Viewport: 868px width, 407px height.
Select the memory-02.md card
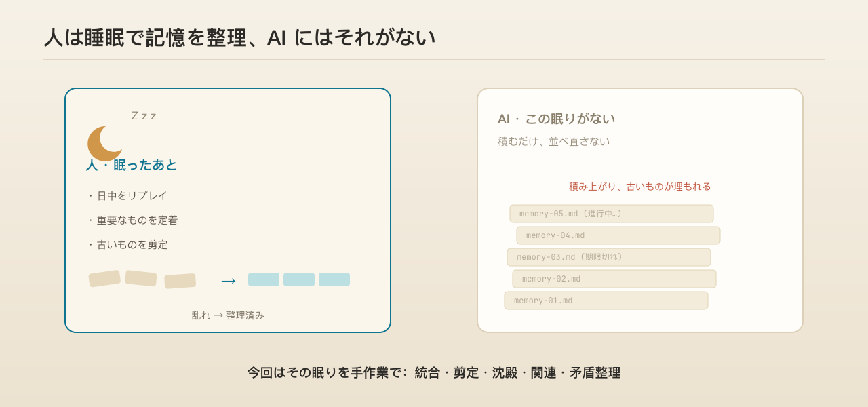pyautogui.click(x=614, y=279)
